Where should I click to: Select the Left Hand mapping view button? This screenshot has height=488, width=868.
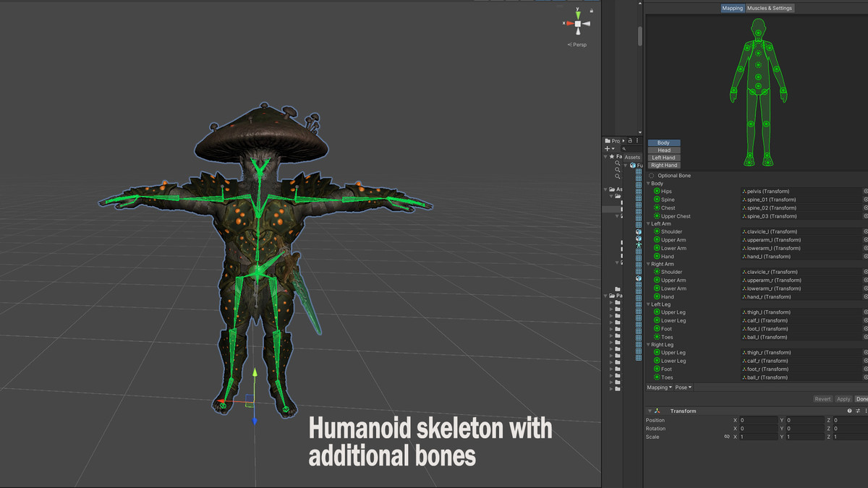[x=663, y=158]
